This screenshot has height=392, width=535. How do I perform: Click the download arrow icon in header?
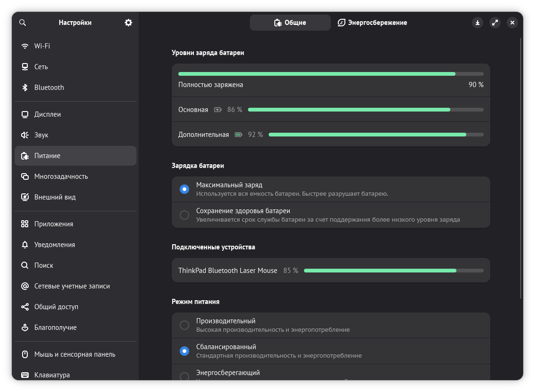coord(478,23)
